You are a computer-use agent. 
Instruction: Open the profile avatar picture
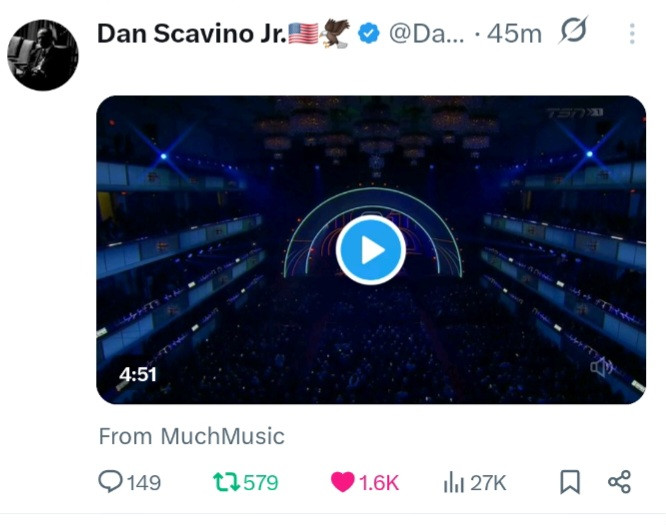pos(42,55)
